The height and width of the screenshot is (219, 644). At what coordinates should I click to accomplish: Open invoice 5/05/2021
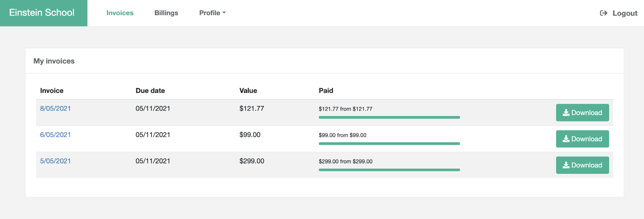(56, 161)
